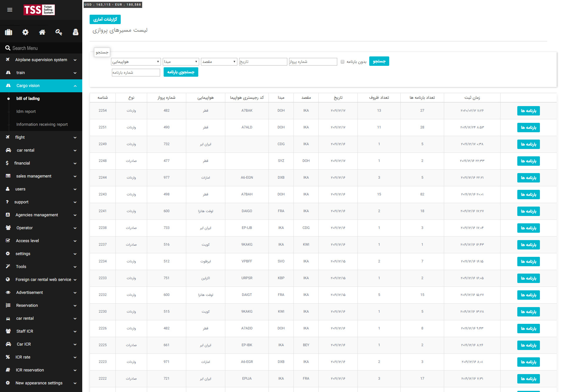
Task: Go to home via house icon
Action: [42, 32]
